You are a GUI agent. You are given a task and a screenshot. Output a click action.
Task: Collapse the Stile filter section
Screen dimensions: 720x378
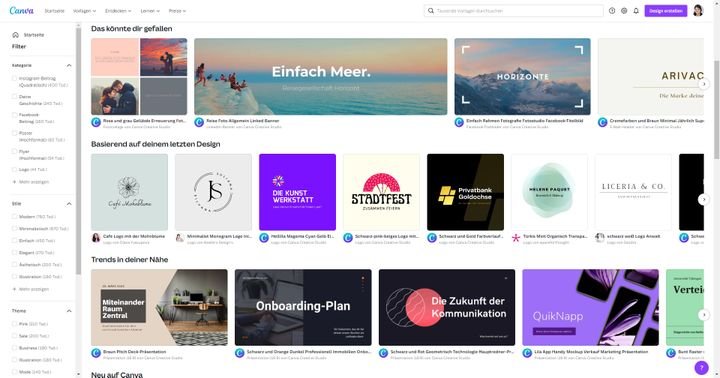point(69,203)
